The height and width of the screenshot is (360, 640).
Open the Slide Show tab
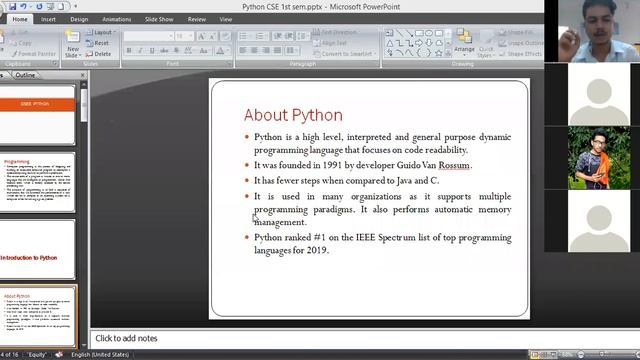point(159,19)
